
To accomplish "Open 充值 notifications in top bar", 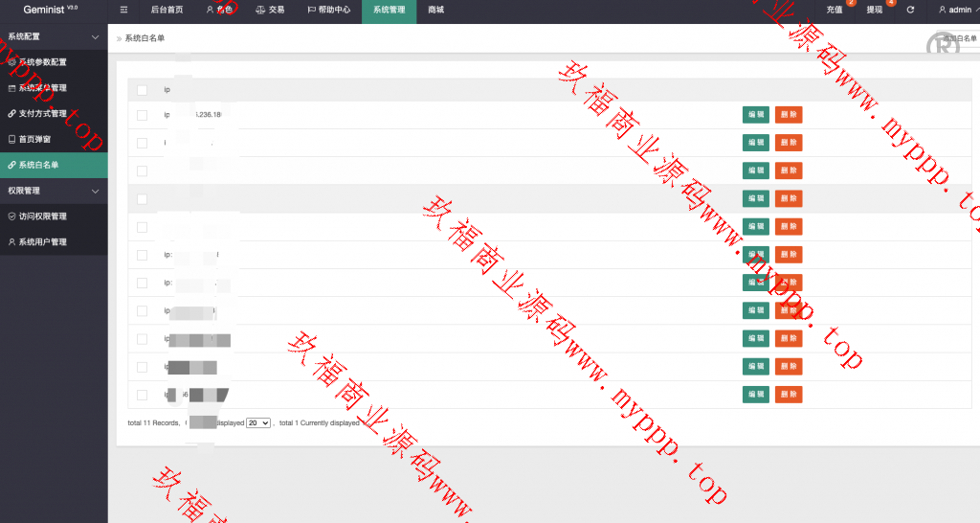I will [x=835, y=10].
